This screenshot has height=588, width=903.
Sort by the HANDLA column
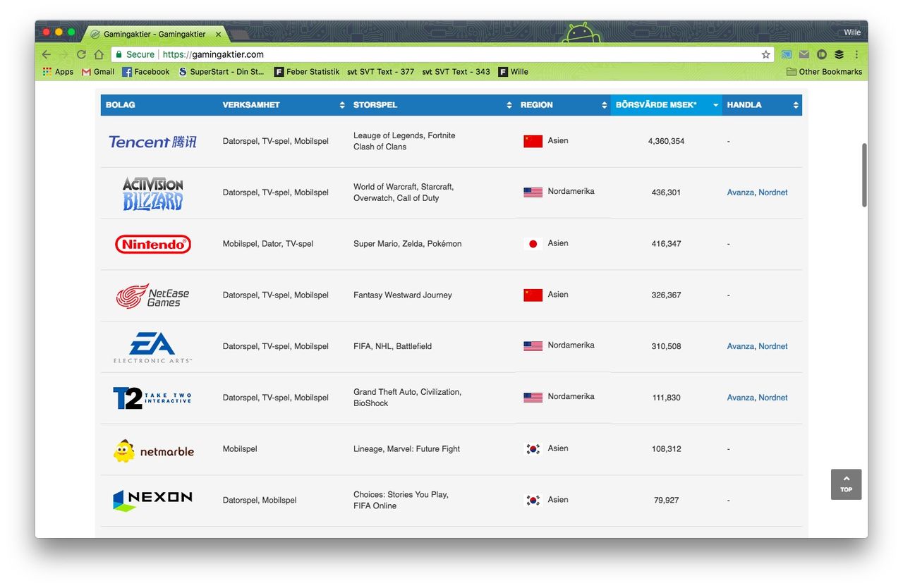[x=762, y=105]
